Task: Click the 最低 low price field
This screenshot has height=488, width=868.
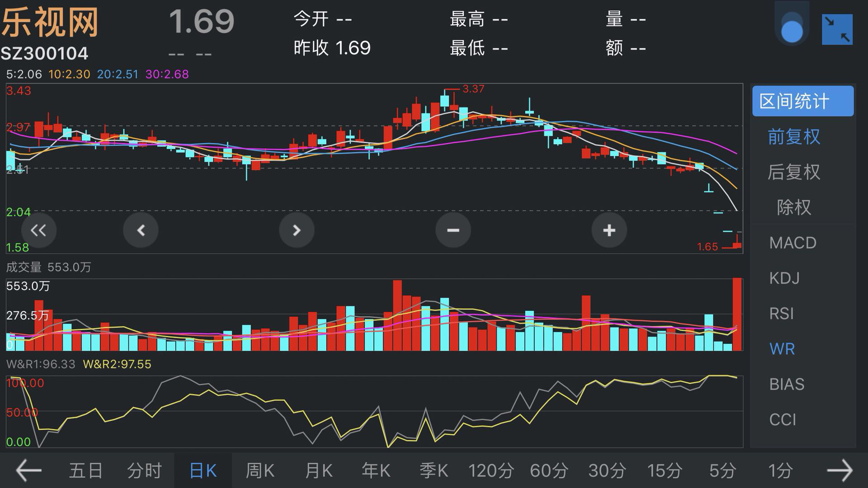Action: click(x=479, y=47)
